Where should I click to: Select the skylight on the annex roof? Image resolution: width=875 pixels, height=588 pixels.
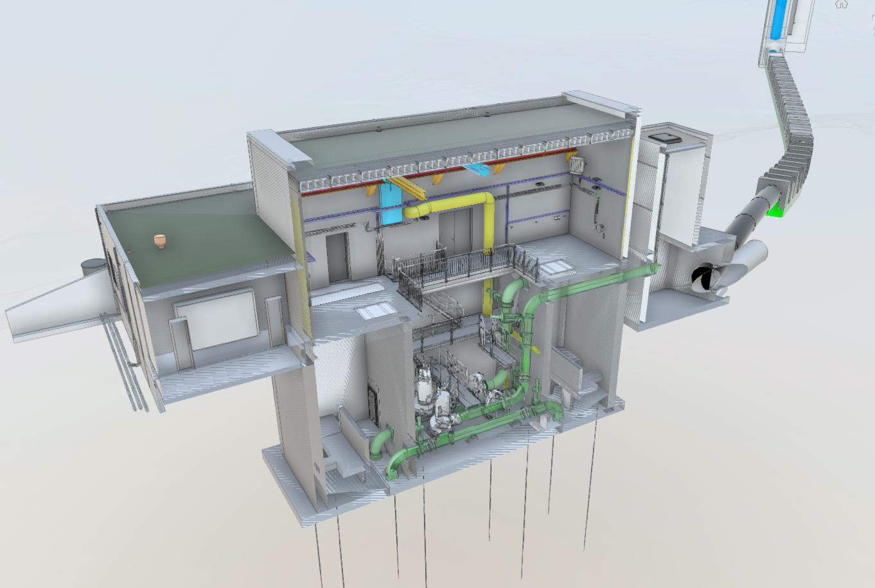[x=665, y=138]
